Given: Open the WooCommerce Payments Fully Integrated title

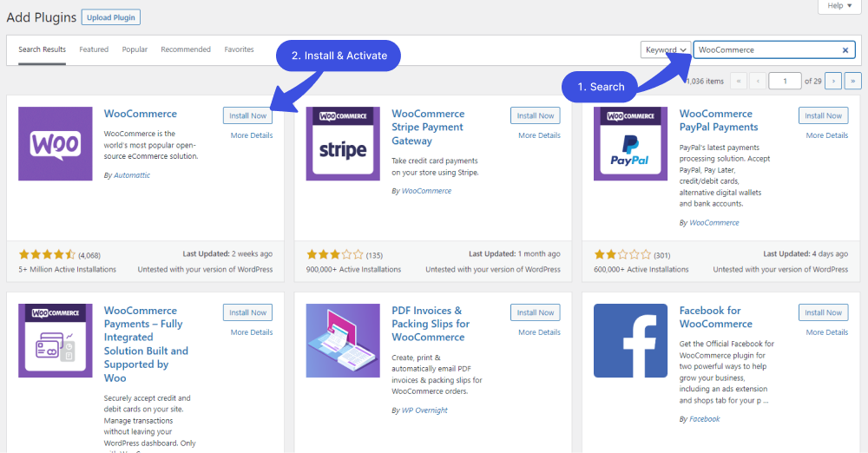Looking at the screenshot, I should [146, 344].
